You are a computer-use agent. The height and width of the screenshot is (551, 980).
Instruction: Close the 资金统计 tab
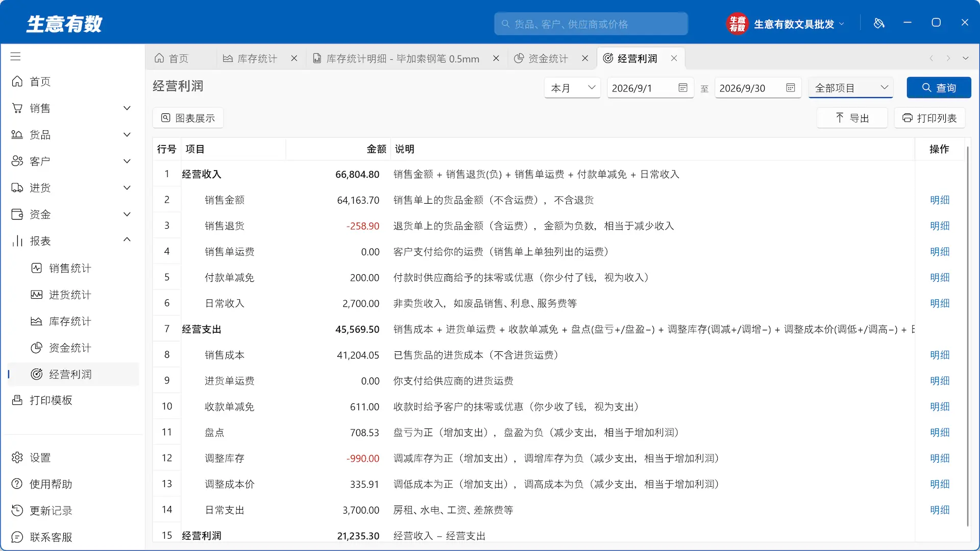(585, 59)
